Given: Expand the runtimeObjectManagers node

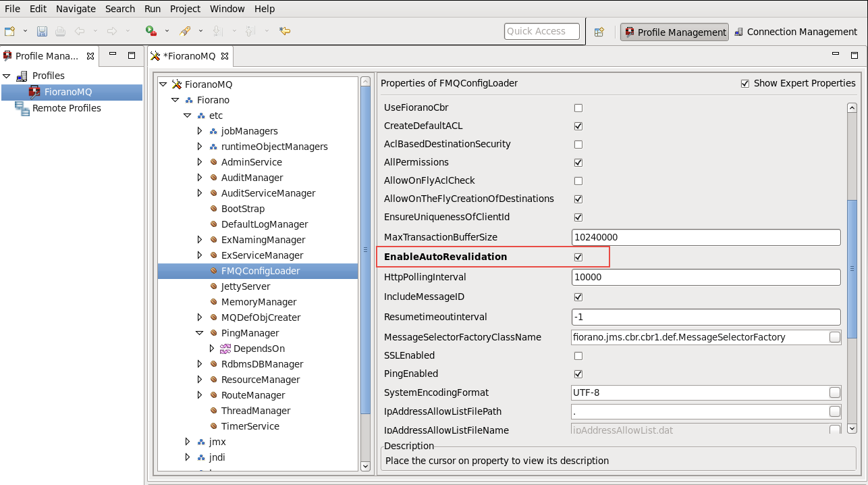Looking at the screenshot, I should click(199, 147).
